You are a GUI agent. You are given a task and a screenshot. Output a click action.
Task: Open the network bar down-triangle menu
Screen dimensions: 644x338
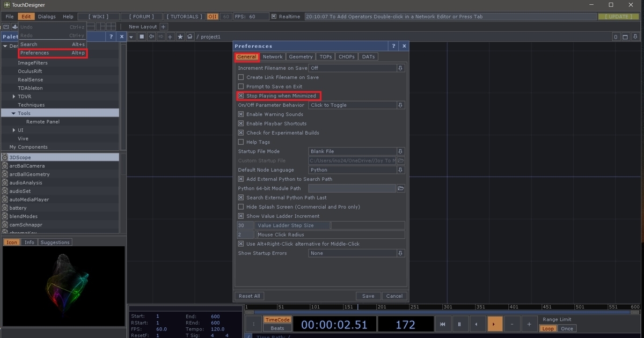click(x=131, y=36)
